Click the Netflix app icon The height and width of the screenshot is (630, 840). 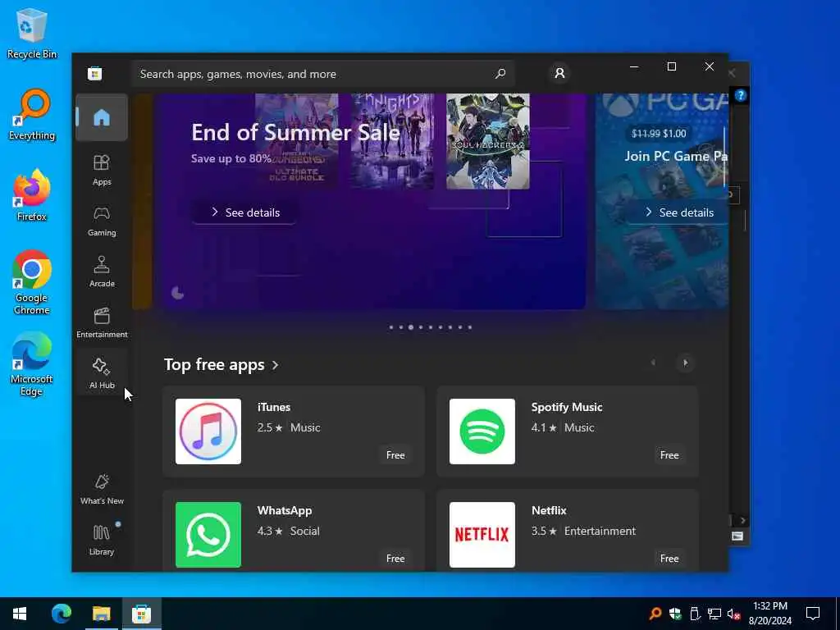pyautogui.click(x=482, y=535)
